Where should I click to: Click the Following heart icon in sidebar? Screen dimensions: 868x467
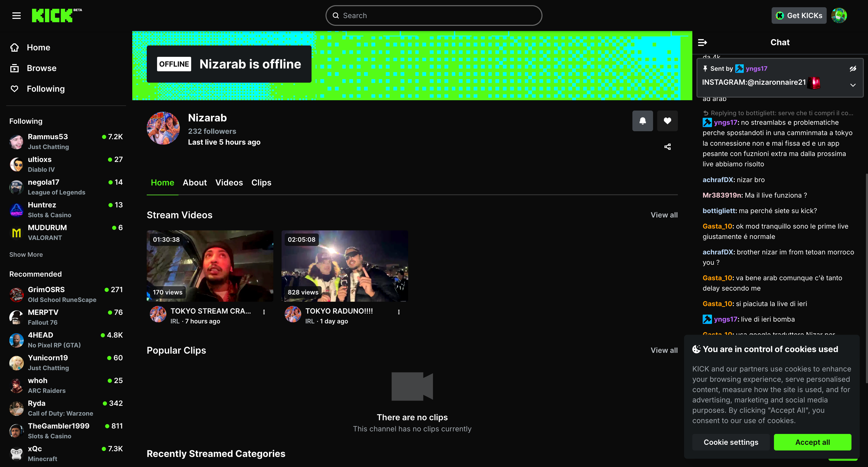coord(14,89)
